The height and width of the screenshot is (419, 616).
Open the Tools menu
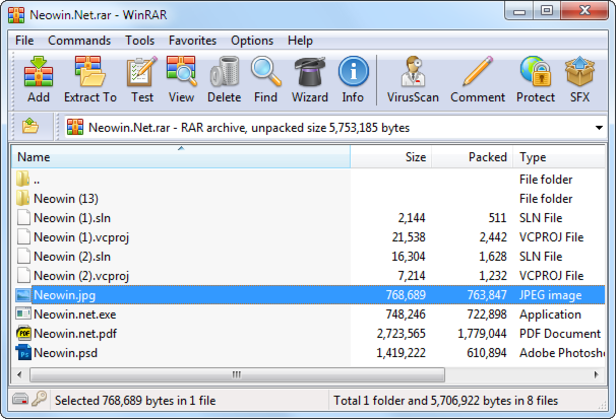pyautogui.click(x=140, y=40)
